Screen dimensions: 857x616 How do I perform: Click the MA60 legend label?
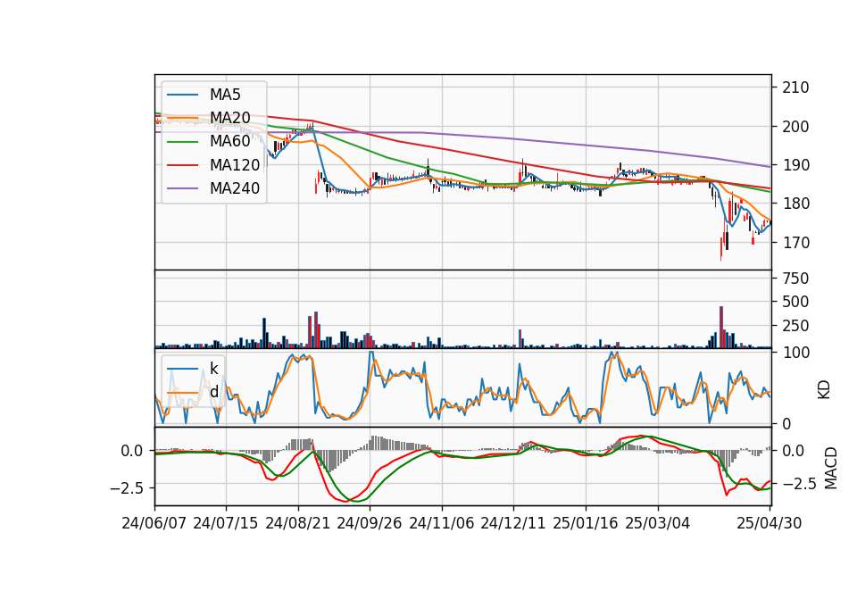(229, 142)
